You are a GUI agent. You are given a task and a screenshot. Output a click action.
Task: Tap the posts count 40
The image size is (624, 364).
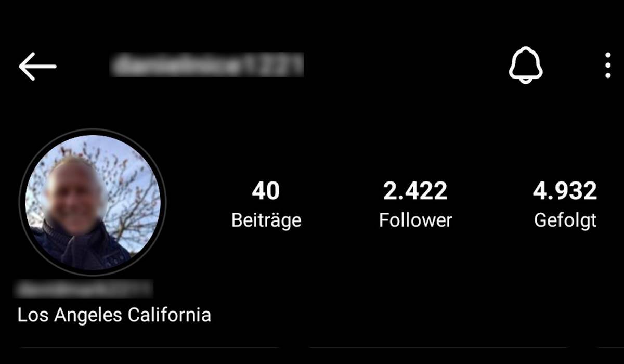coord(266,191)
